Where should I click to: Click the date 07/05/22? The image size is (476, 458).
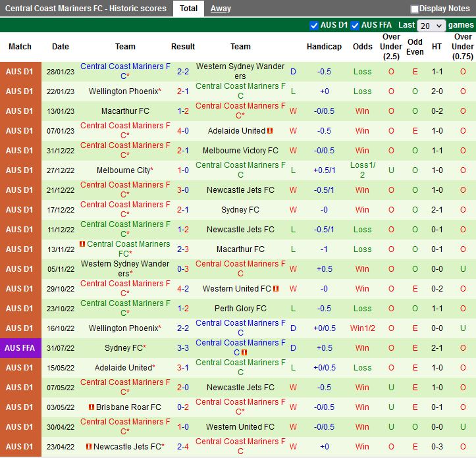click(x=61, y=388)
